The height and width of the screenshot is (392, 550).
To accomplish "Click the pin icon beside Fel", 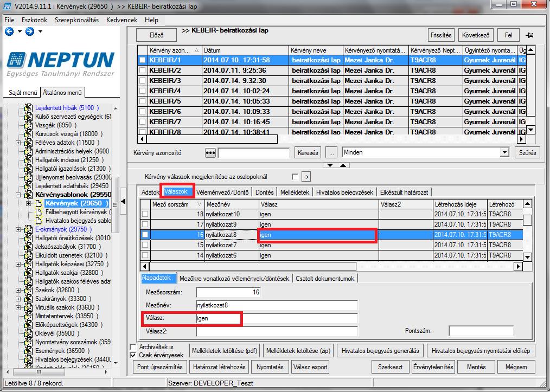I will (529, 35).
